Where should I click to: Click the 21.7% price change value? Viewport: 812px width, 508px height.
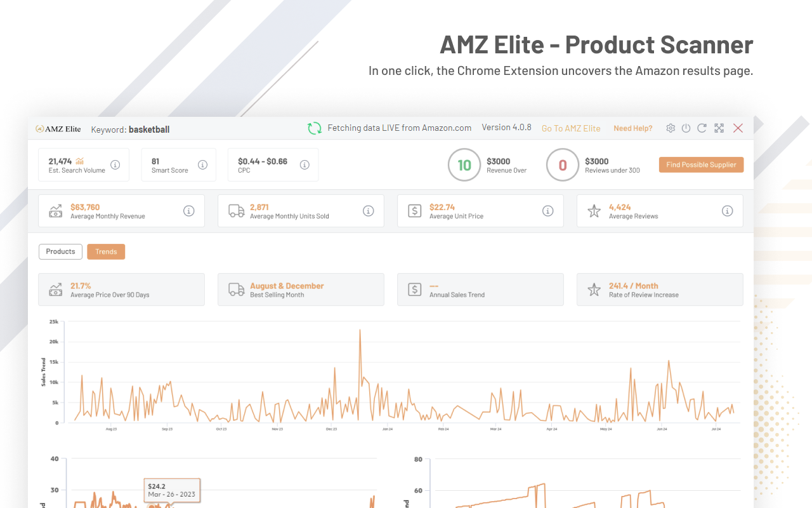81,286
